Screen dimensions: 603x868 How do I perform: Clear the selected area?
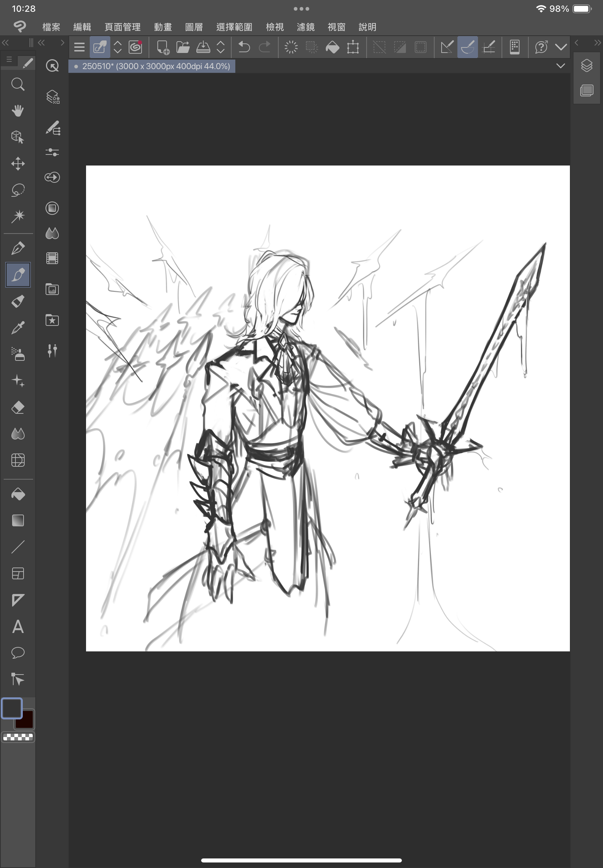291,47
